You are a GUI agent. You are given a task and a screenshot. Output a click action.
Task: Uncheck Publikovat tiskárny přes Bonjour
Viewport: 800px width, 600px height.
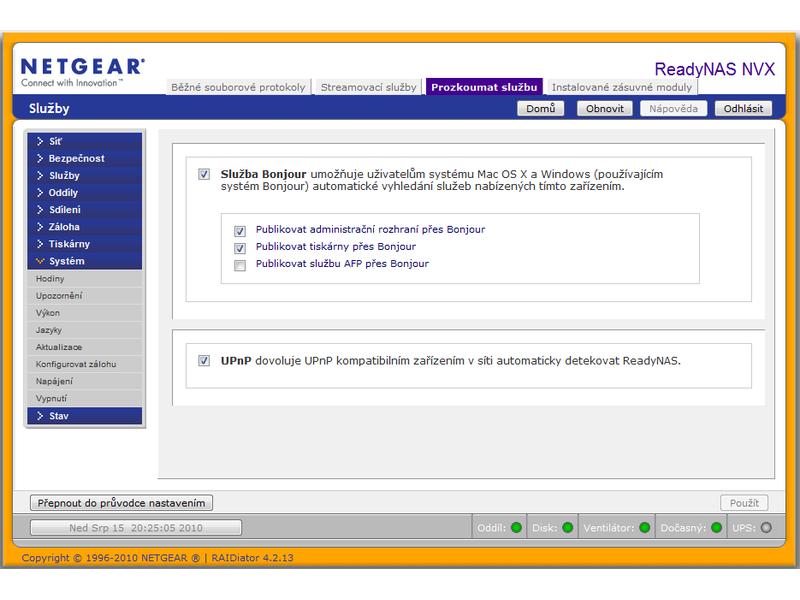[x=240, y=248]
